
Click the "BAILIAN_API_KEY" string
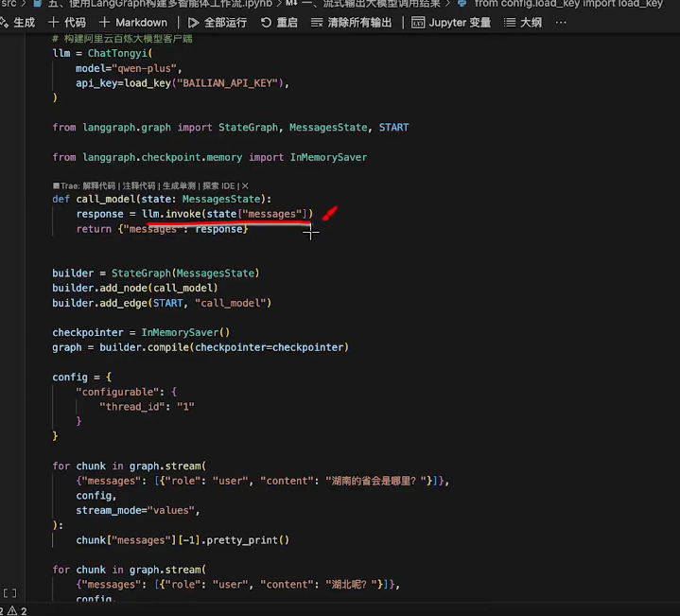pos(228,83)
